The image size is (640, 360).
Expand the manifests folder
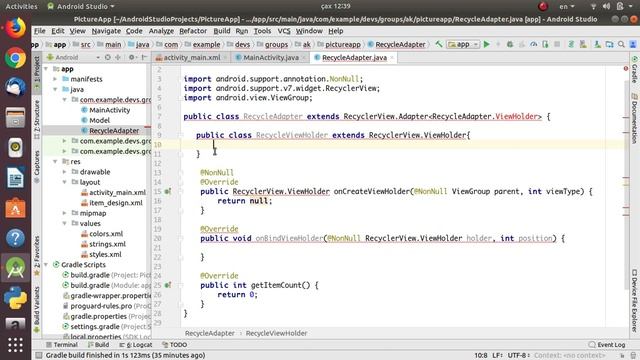click(55, 79)
